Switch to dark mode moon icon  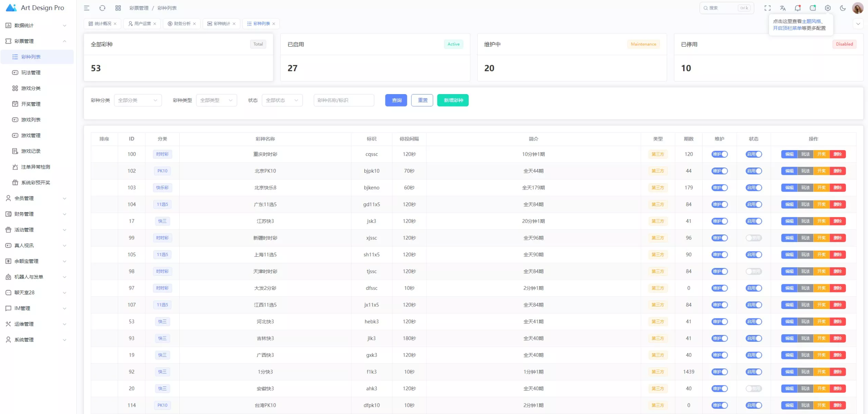(x=843, y=8)
